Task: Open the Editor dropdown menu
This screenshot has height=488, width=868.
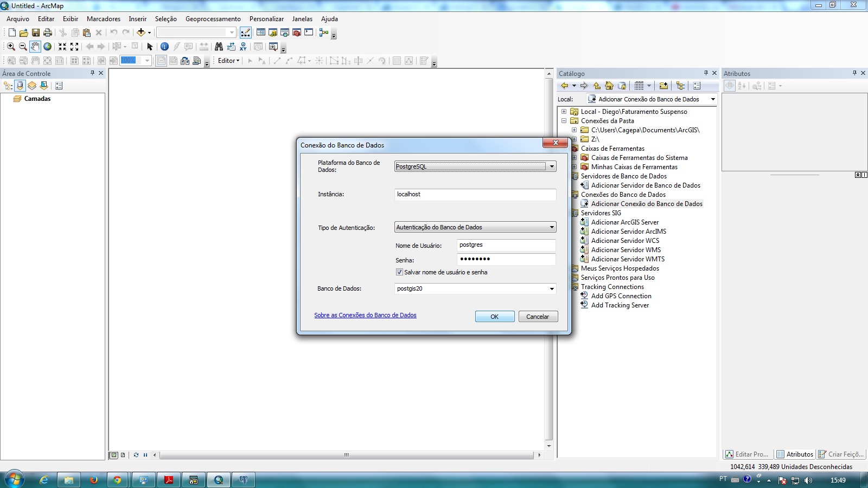Action: tap(229, 61)
